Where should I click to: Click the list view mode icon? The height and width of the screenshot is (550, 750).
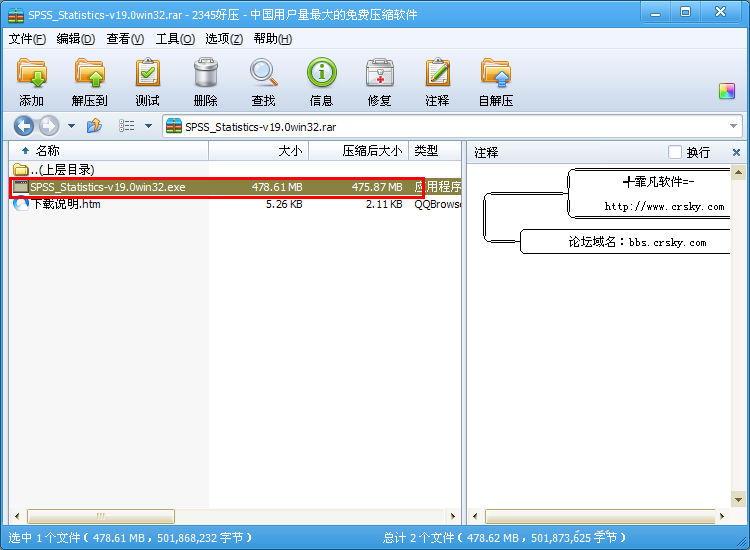(x=127, y=126)
